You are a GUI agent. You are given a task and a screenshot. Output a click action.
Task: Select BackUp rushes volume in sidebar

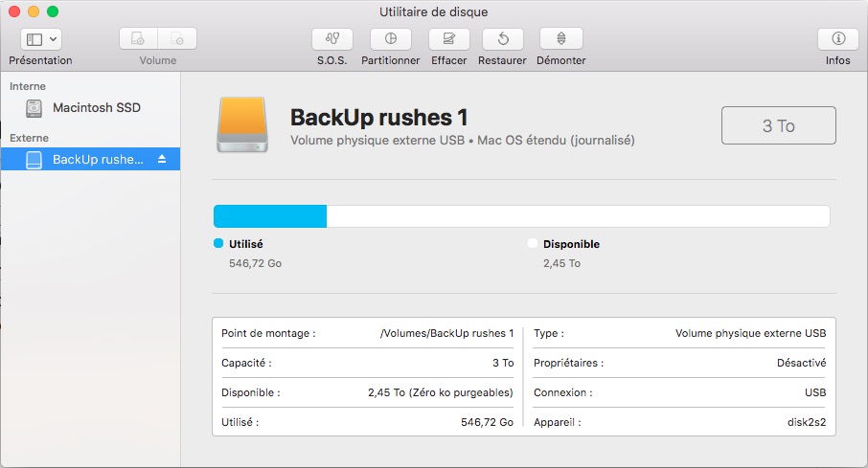coord(97,159)
